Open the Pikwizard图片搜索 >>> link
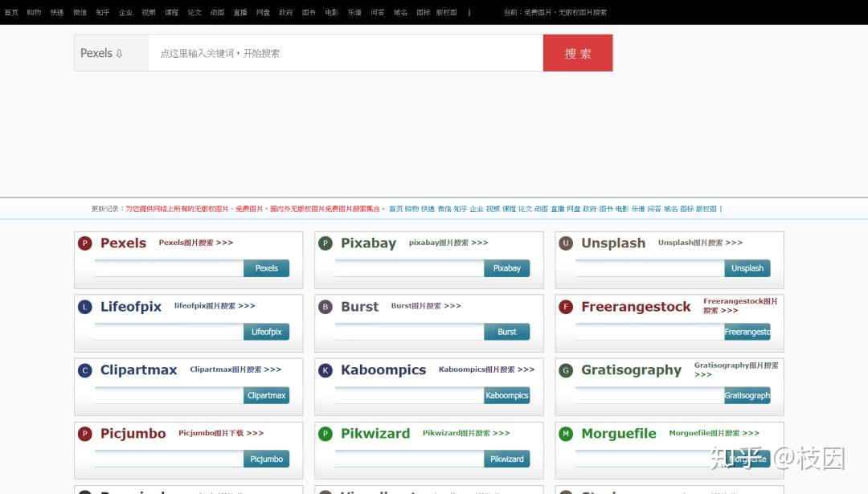Viewport: 868px width, 494px height. (x=466, y=433)
